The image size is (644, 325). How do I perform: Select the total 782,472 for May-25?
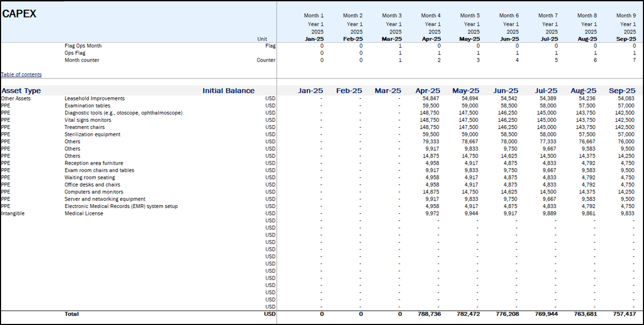click(469, 314)
